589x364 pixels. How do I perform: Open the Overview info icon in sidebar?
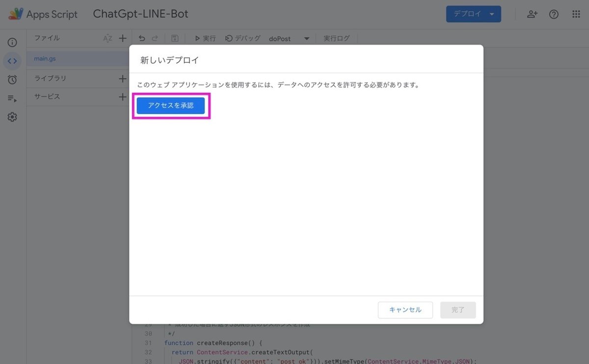(12, 43)
